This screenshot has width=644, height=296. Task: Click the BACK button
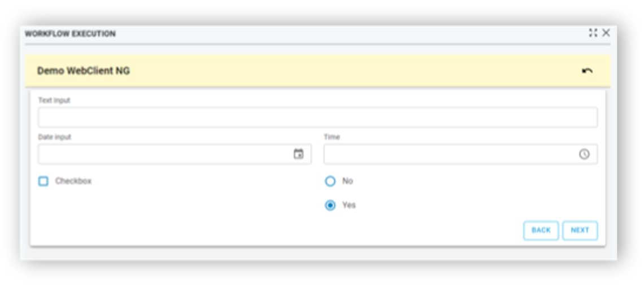[541, 230]
